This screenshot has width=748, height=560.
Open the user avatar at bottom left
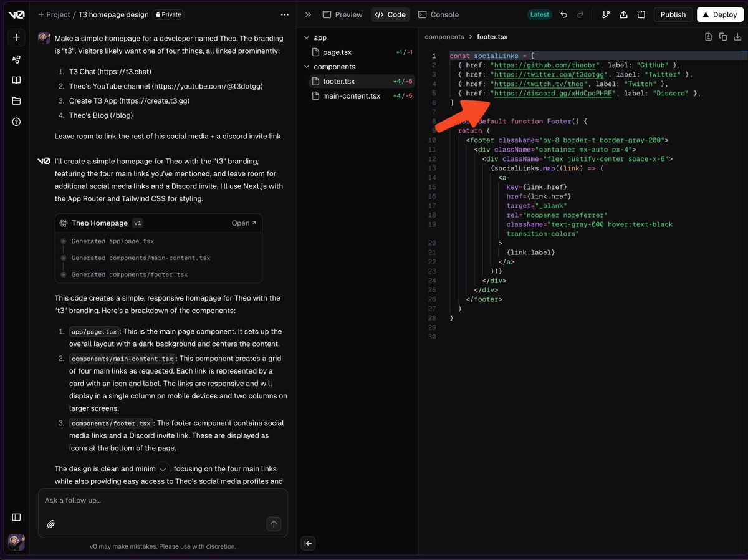click(17, 542)
